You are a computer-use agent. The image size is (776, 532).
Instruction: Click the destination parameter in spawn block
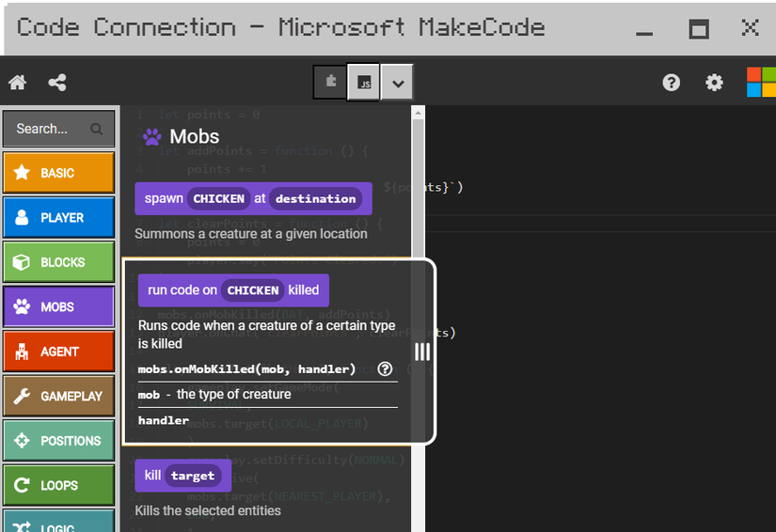coord(316,198)
